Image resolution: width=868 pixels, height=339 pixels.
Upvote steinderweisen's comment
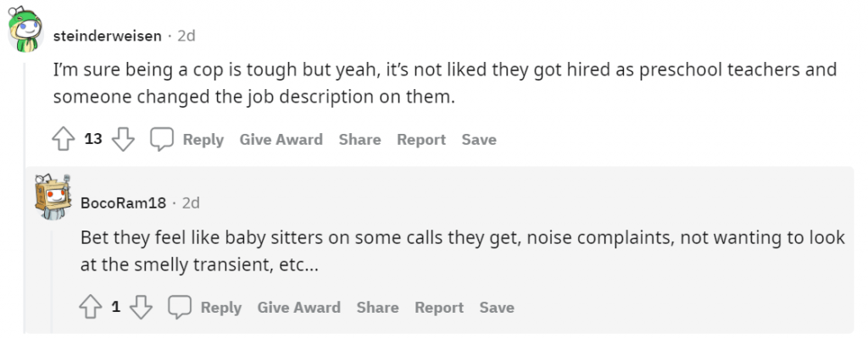coord(64,140)
